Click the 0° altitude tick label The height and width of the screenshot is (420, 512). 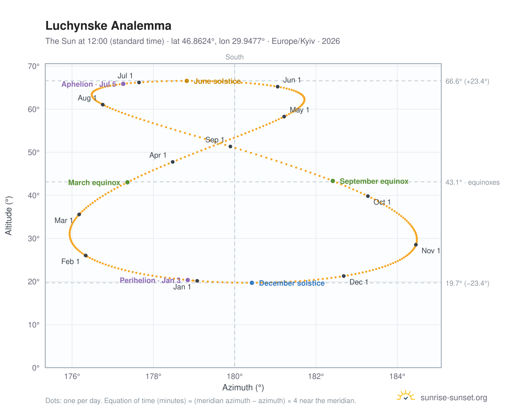tap(36, 368)
